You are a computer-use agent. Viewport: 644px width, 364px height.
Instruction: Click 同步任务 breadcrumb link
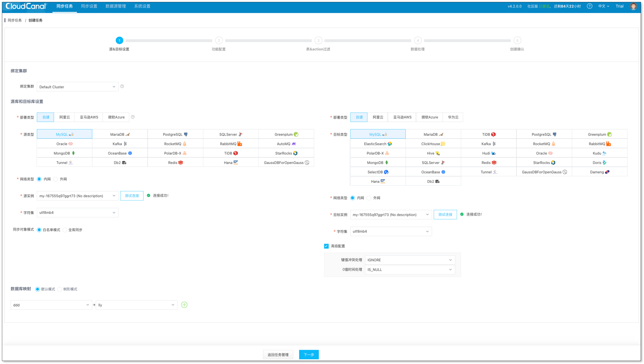click(14, 20)
